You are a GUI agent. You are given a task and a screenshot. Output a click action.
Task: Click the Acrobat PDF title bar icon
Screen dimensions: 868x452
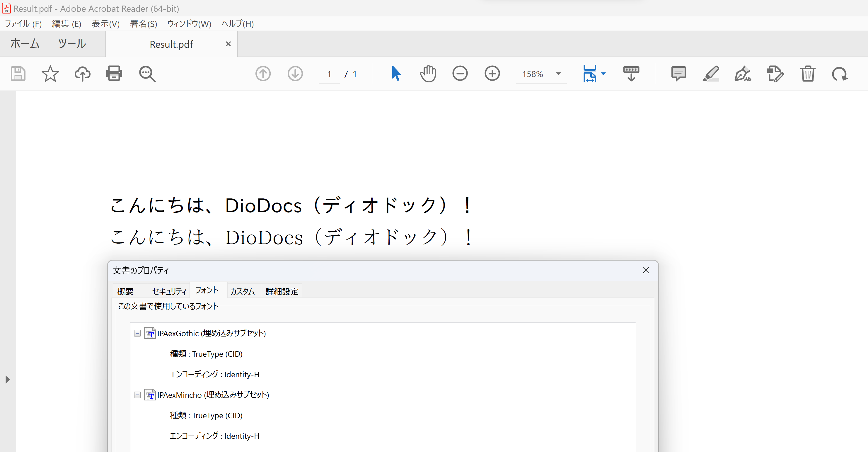pos(6,8)
